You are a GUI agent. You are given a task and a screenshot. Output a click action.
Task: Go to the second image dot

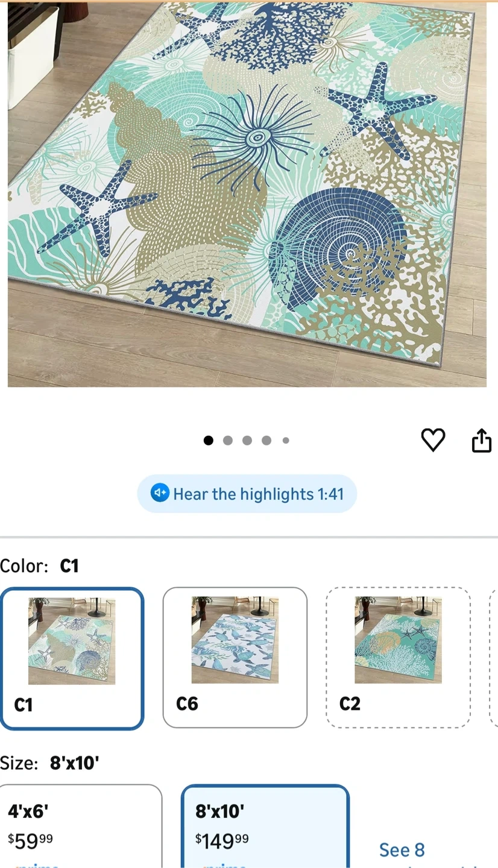click(228, 441)
